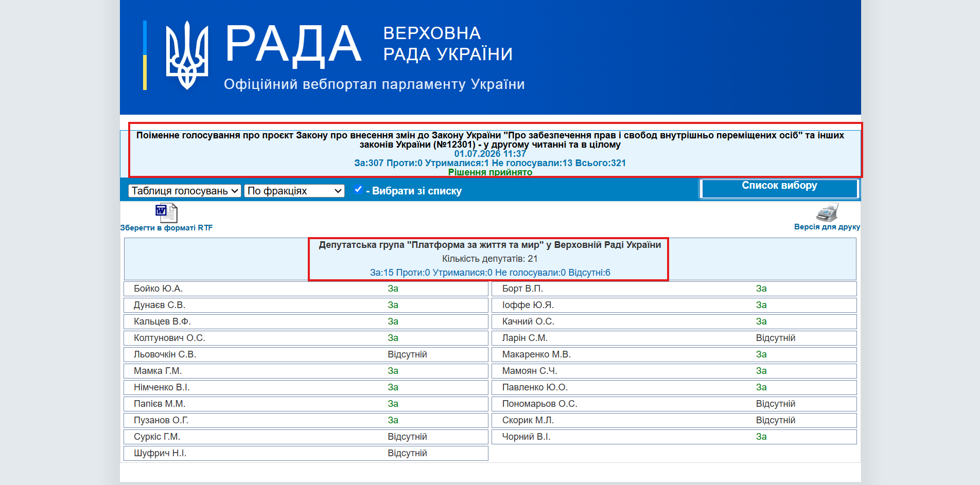Open 'Версія для друку' link
The height and width of the screenshot is (485, 980).
point(827,227)
